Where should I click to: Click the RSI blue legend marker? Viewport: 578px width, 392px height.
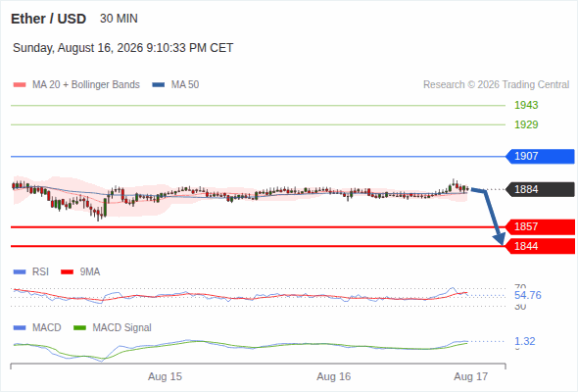[20, 272]
